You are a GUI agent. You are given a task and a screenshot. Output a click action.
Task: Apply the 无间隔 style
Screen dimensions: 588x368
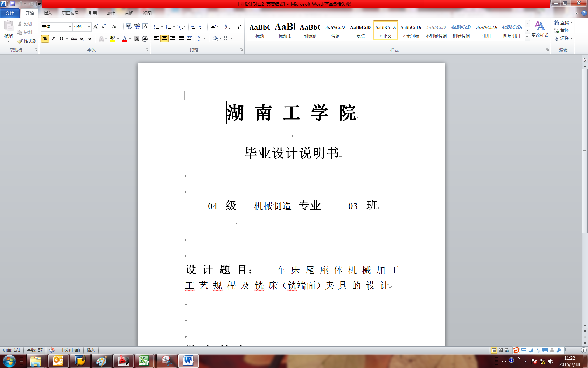[x=411, y=30]
